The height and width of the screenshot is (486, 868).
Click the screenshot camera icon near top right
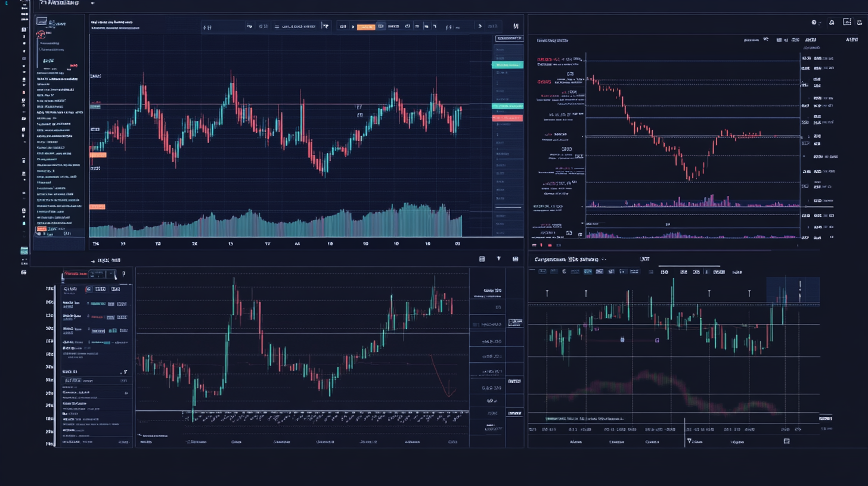pos(848,23)
